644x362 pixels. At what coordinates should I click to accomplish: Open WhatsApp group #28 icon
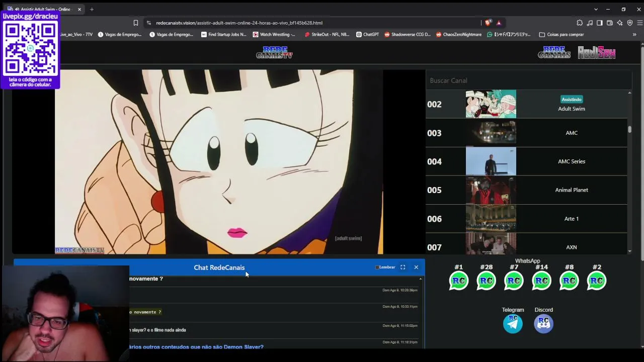click(x=486, y=281)
